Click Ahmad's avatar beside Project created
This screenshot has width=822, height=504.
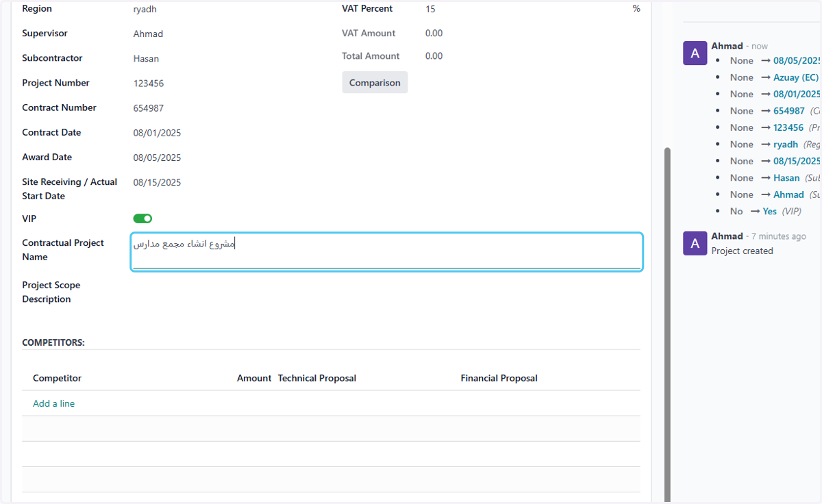point(695,243)
